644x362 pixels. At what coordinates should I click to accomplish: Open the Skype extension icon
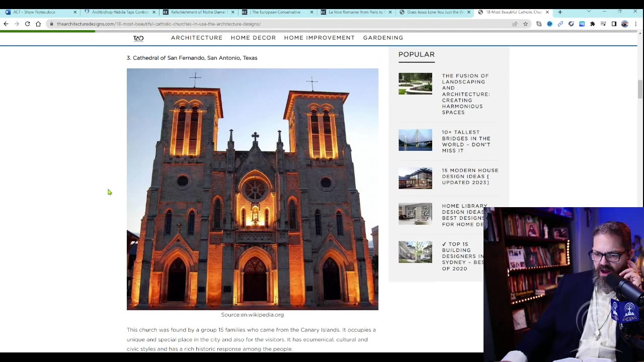coord(539,24)
